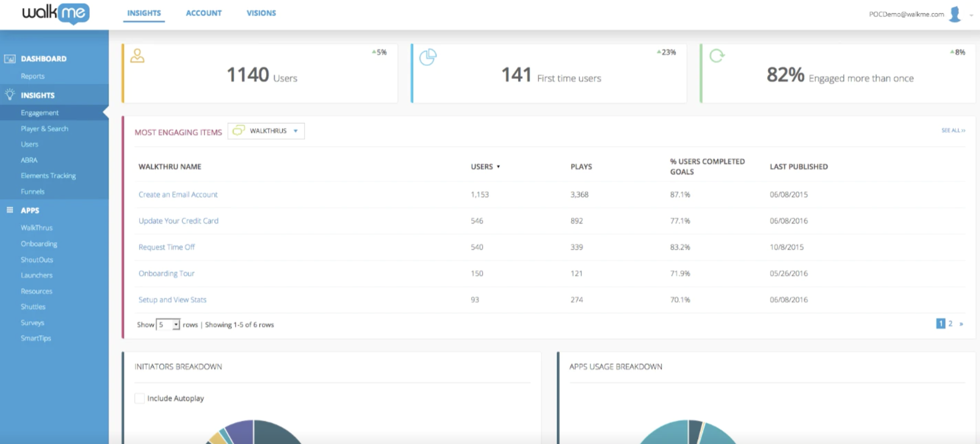Screen dimensions: 980x444
Task: Click the 05/26/2016 published date
Action: 789,273
